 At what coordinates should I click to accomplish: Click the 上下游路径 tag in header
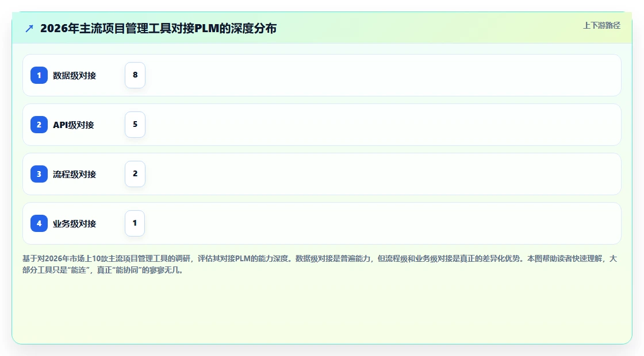601,25
